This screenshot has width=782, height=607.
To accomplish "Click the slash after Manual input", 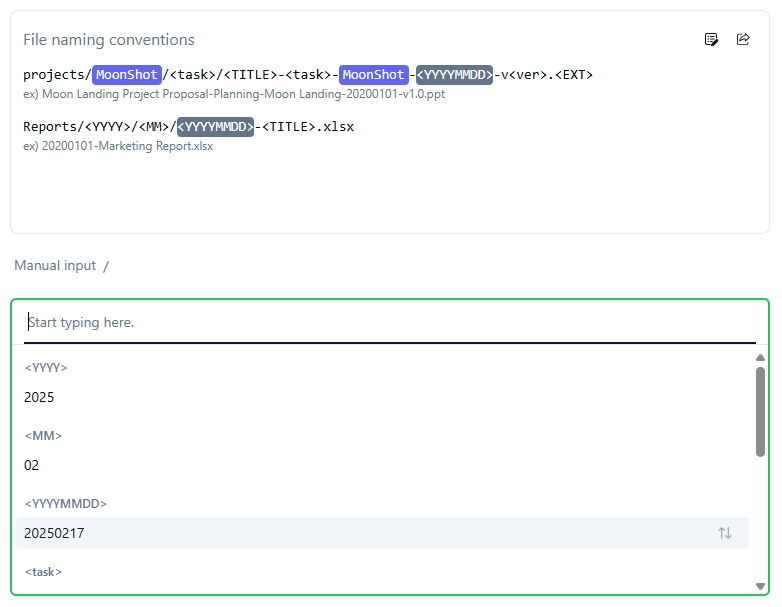I will pyautogui.click(x=106, y=265).
